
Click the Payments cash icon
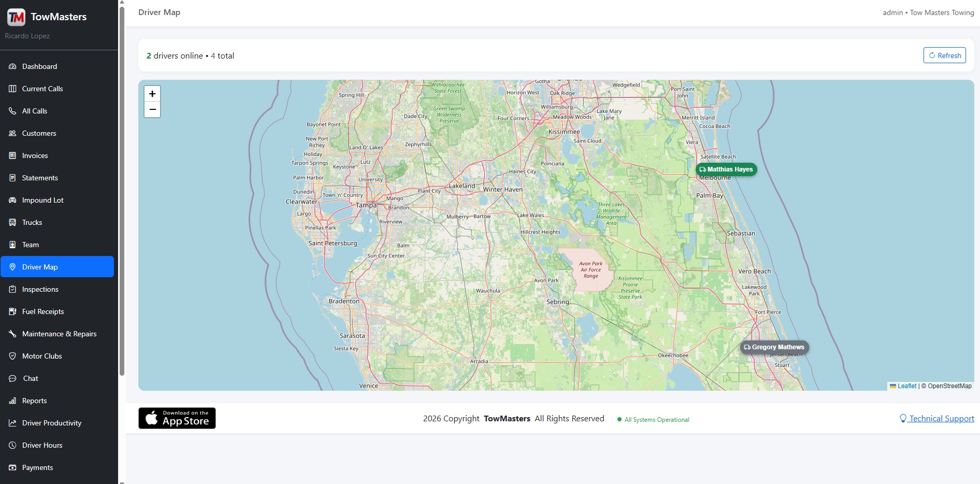pyautogui.click(x=12, y=467)
